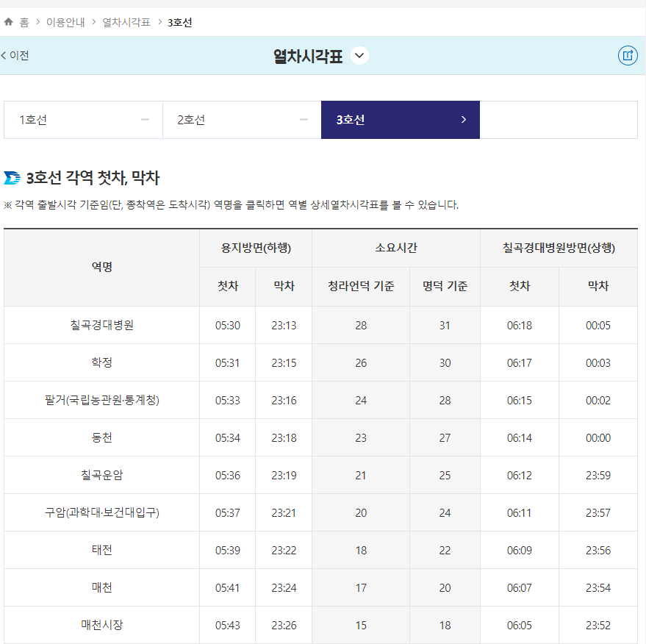Viewport: 646px width, 644px height.
Task: Click 23:59 last train of 칠곡운암
Action: click(598, 476)
